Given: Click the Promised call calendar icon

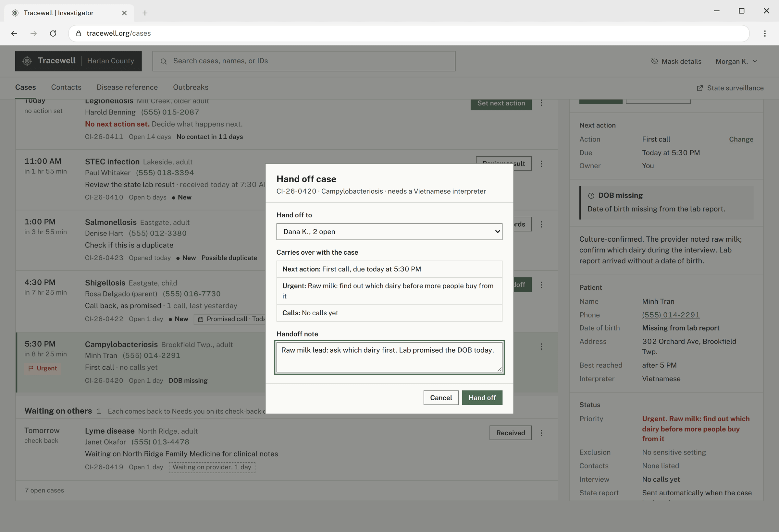Looking at the screenshot, I should click(x=201, y=320).
